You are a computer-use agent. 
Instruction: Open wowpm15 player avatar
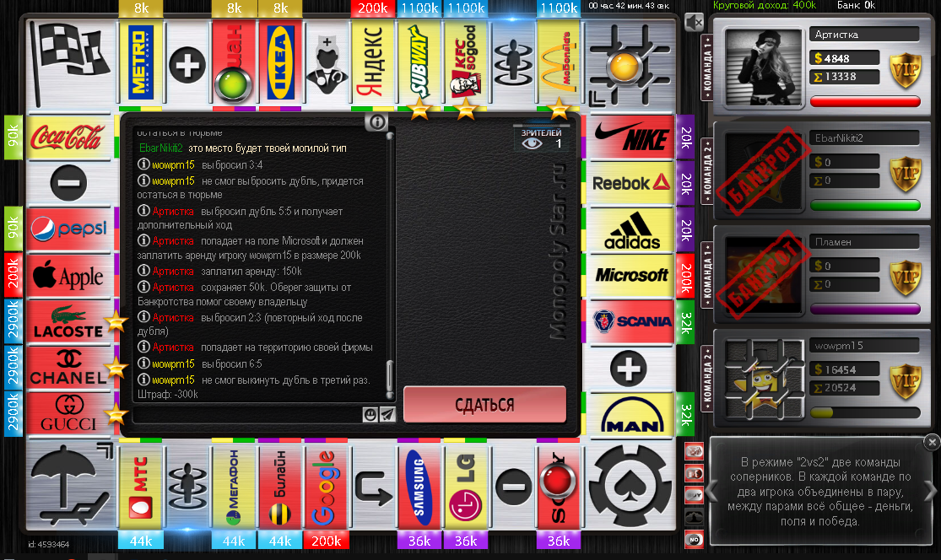point(764,379)
